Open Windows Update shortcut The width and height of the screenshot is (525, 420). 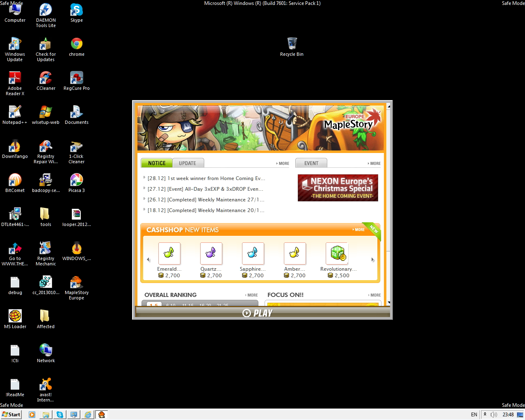[x=15, y=50]
